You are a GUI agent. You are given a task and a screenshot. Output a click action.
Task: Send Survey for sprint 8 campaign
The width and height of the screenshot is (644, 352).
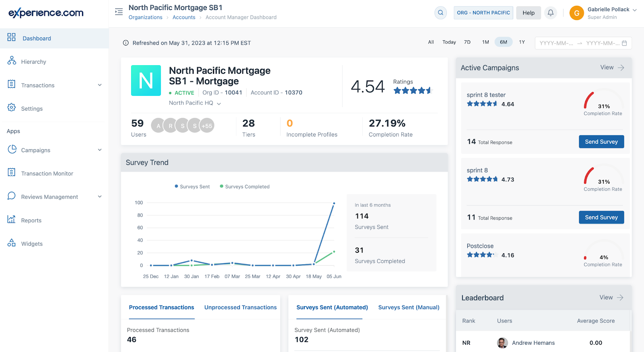pyautogui.click(x=601, y=217)
